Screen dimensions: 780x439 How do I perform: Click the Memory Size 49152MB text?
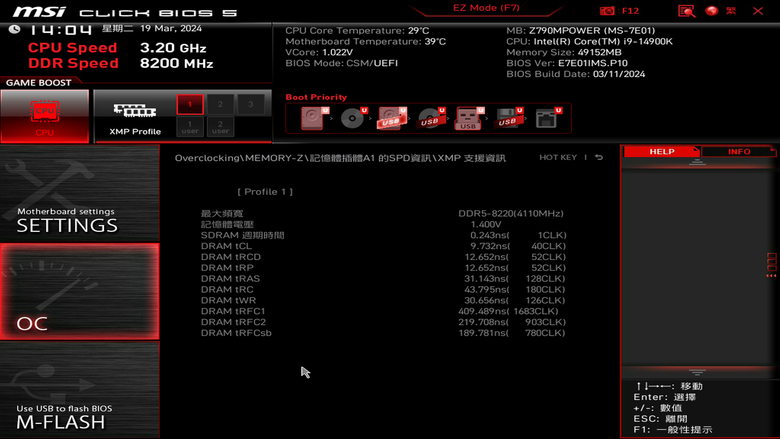[x=564, y=52]
